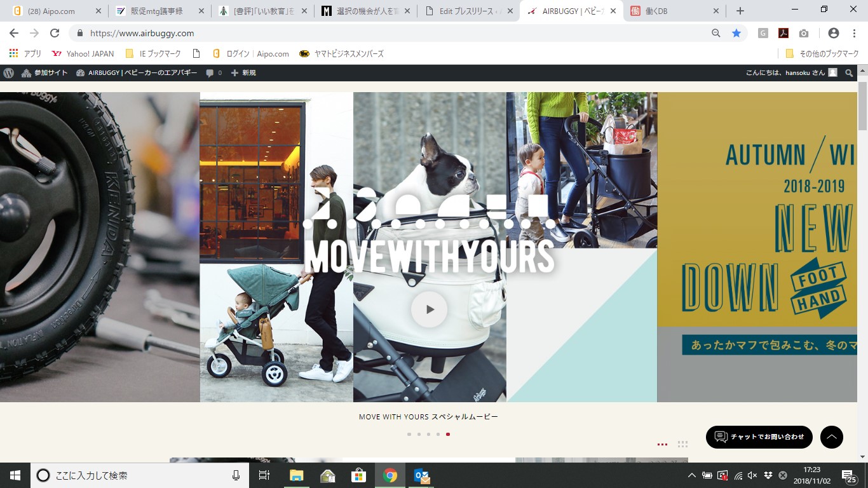Open File Explorer from the taskbar
The height and width of the screenshot is (488, 868).
[x=296, y=475]
